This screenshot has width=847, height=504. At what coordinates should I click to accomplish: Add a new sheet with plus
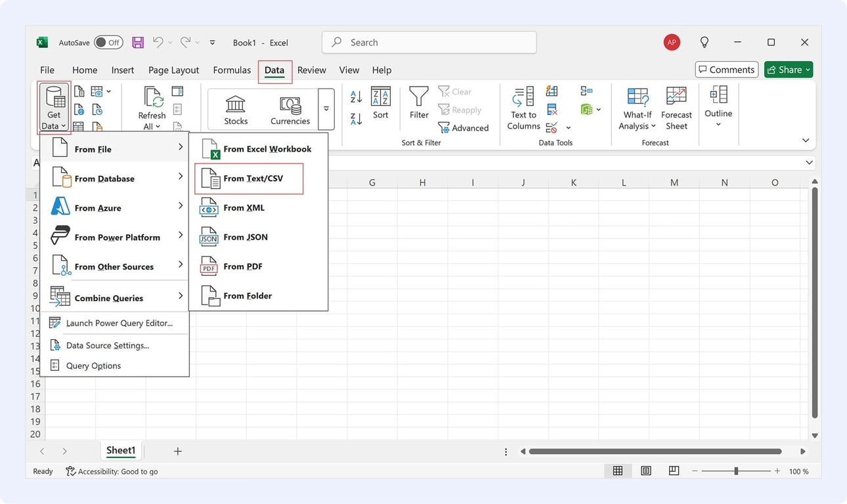click(x=177, y=451)
